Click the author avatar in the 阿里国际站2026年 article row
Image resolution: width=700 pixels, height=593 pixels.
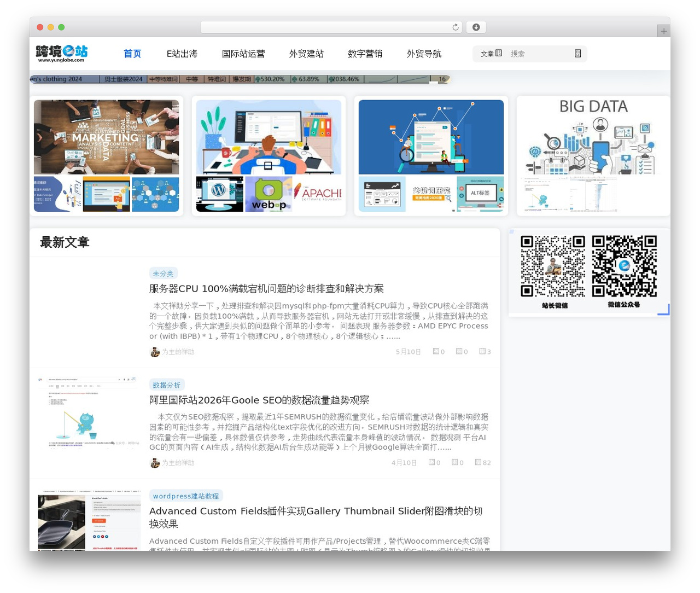click(x=155, y=463)
